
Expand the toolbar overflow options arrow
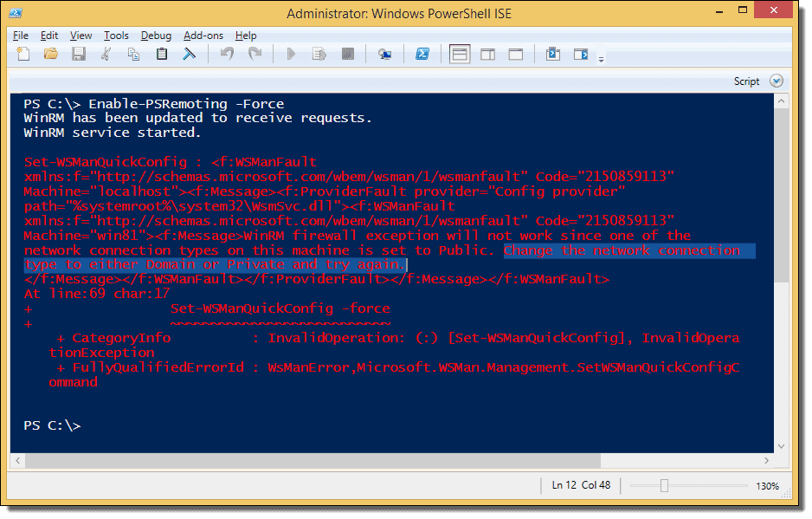pos(602,60)
